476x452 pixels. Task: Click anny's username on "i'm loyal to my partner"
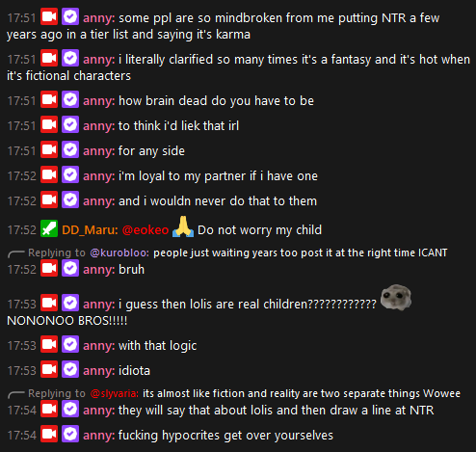pyautogui.click(x=99, y=176)
